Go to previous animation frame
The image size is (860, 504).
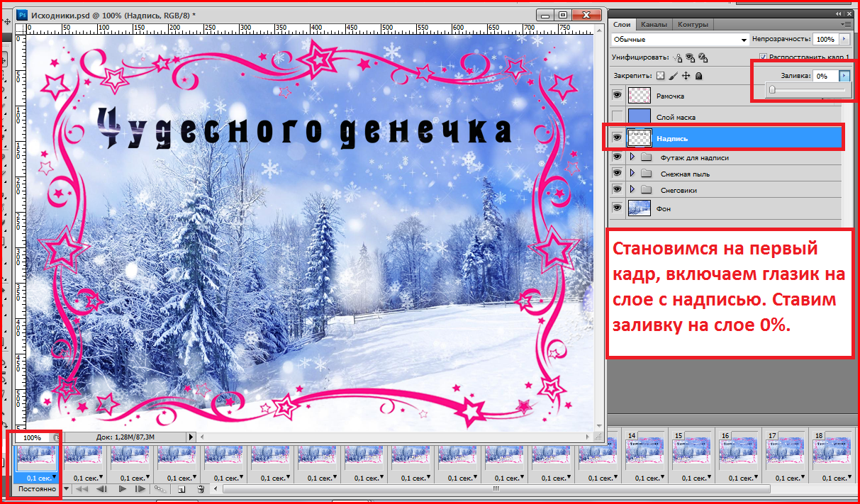click(101, 489)
